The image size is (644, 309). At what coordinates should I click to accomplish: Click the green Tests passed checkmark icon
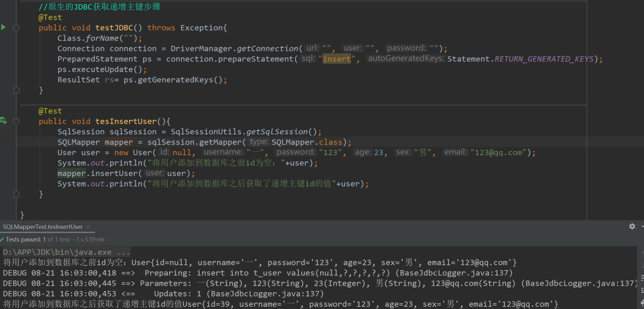pos(2,239)
